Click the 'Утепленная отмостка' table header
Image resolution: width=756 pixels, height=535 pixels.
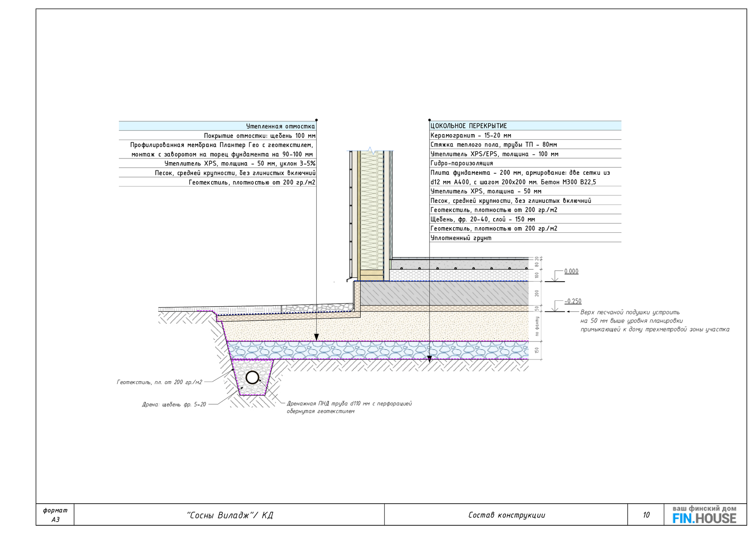point(217,126)
